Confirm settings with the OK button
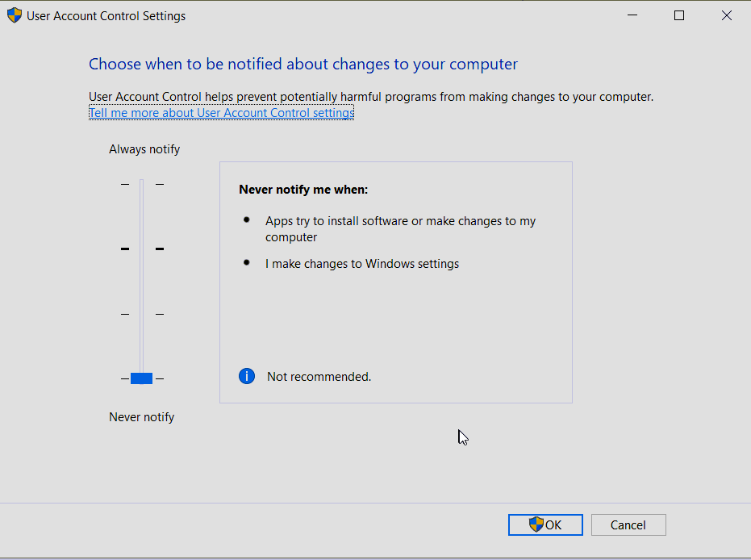Screen dimensions: 751x560 (545, 525)
